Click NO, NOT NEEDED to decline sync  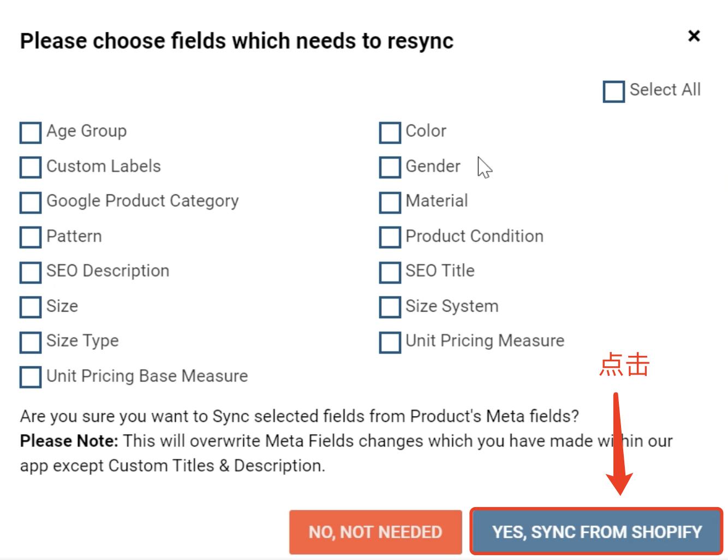375,532
